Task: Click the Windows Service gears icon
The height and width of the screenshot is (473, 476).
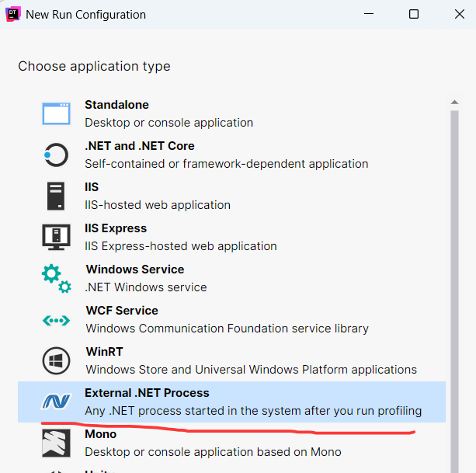Action: [56, 278]
